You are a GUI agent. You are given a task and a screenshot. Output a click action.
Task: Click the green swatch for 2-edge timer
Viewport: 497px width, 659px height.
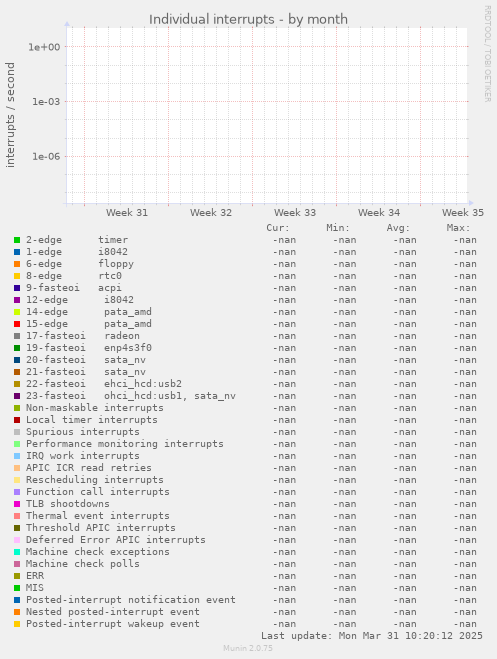(x=17, y=240)
